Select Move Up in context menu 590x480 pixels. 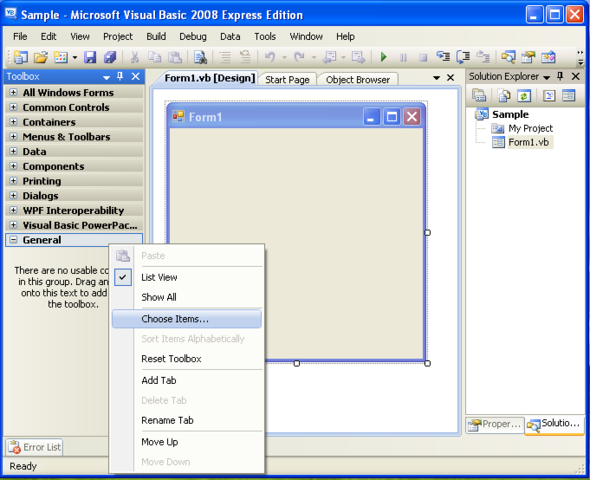pos(187,442)
